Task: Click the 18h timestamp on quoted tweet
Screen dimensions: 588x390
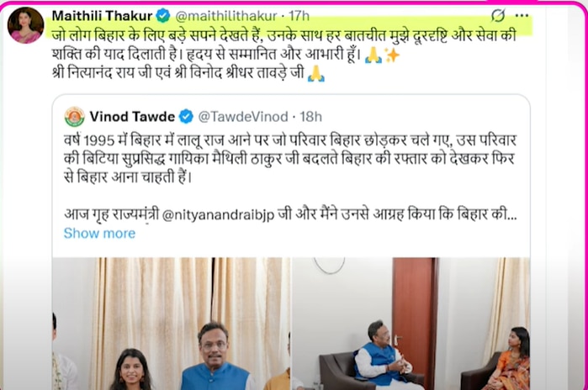Action: pyautogui.click(x=311, y=117)
